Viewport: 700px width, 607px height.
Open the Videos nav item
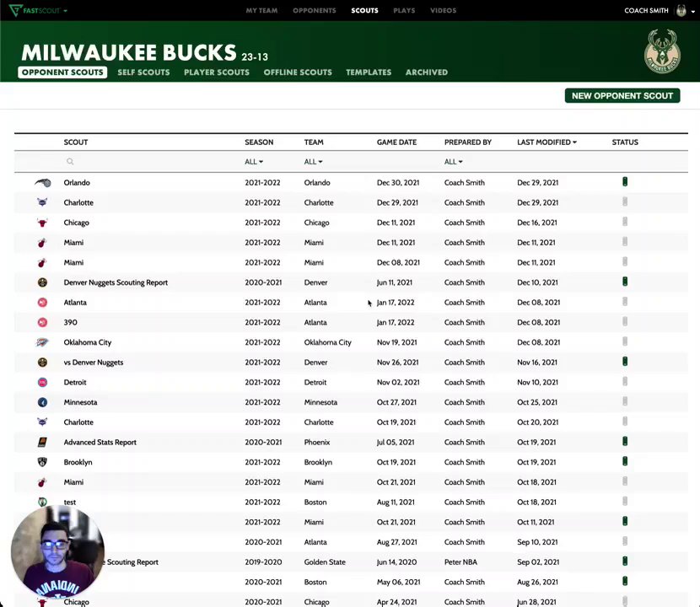coord(444,10)
